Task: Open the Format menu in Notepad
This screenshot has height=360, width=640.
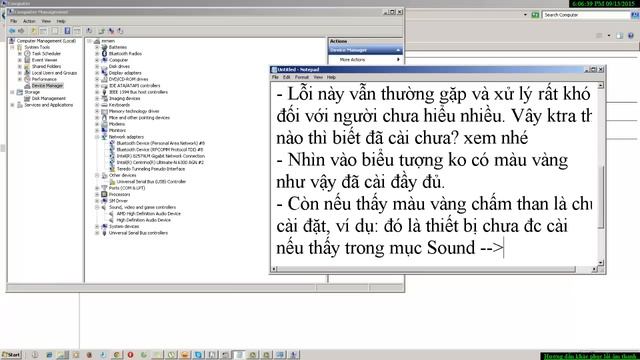Action: (302, 77)
